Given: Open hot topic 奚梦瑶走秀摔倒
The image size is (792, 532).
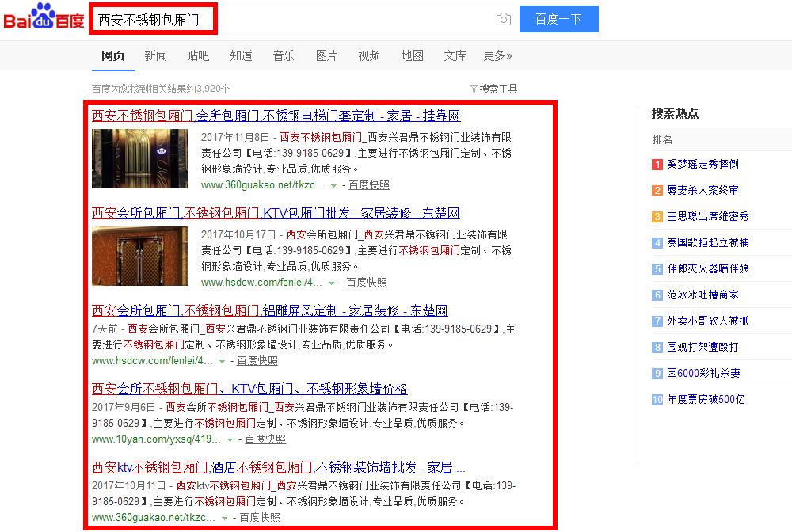Looking at the screenshot, I should point(703,164).
